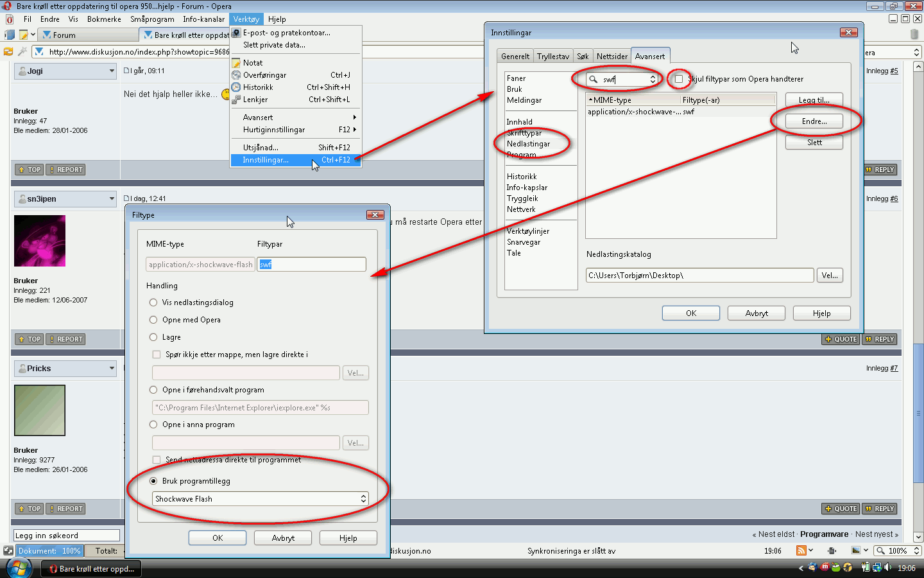Viewport: 924px width, 578px height.
Task: Click the fit-to-width icon in the status bar
Action: click(x=832, y=550)
